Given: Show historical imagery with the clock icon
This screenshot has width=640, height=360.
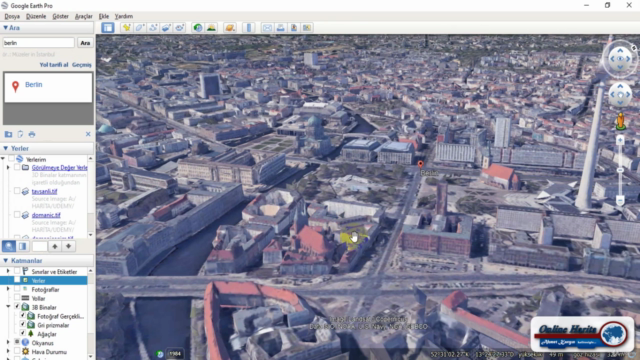Looking at the screenshot, I should point(198,28).
